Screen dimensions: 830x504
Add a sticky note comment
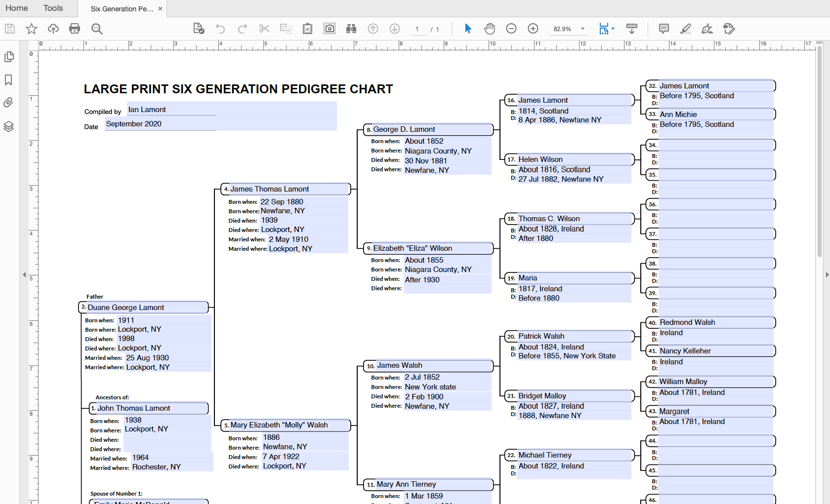coord(664,29)
